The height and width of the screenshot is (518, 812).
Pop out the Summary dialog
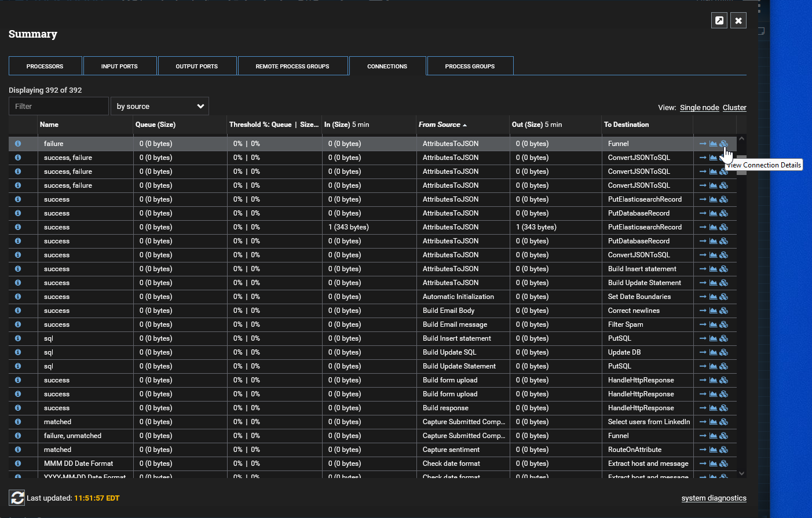pyautogui.click(x=719, y=20)
